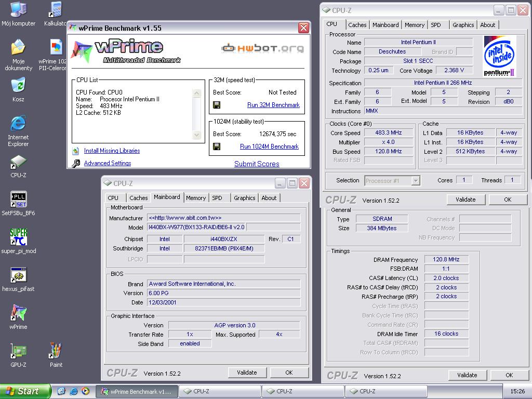This screenshot has height=399, width=532.
Task: Click Submit Scores link
Action: coord(257,164)
